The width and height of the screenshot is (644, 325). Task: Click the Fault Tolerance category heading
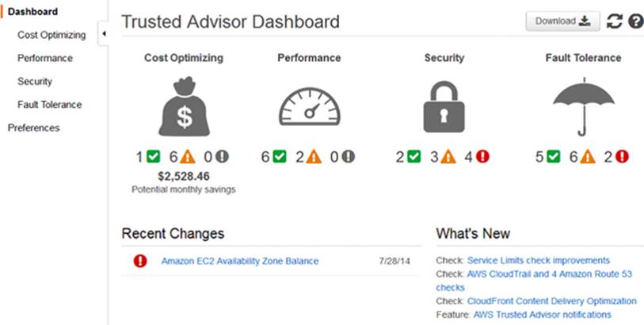(x=583, y=58)
